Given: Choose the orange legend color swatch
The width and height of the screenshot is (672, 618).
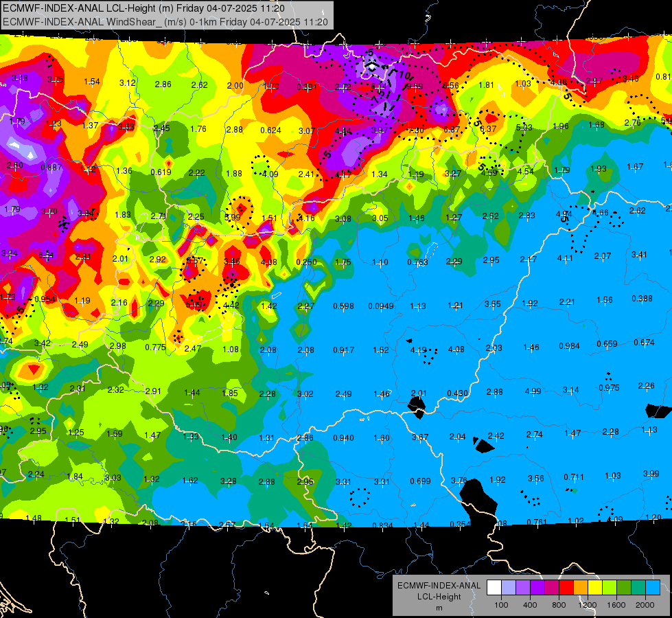Looking at the screenshot, I should pyautogui.click(x=581, y=588).
